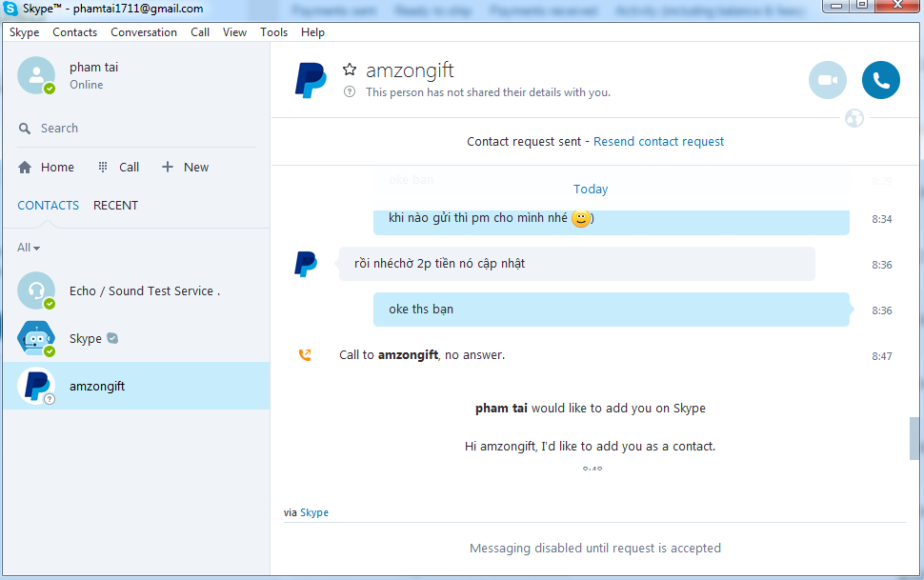
Task: Open the View menu
Action: pos(234,32)
